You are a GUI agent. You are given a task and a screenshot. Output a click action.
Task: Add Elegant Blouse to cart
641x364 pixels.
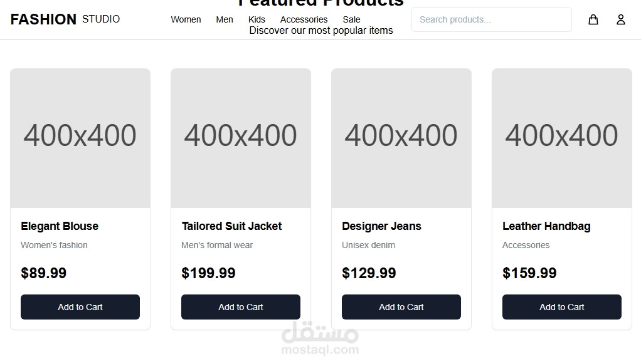[x=80, y=307]
